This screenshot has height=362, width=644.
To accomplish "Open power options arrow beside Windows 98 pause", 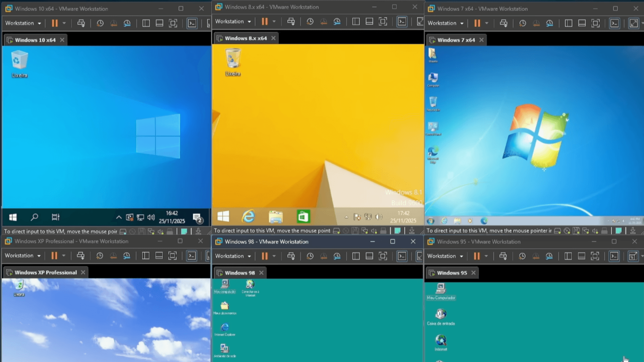I will coord(274,256).
